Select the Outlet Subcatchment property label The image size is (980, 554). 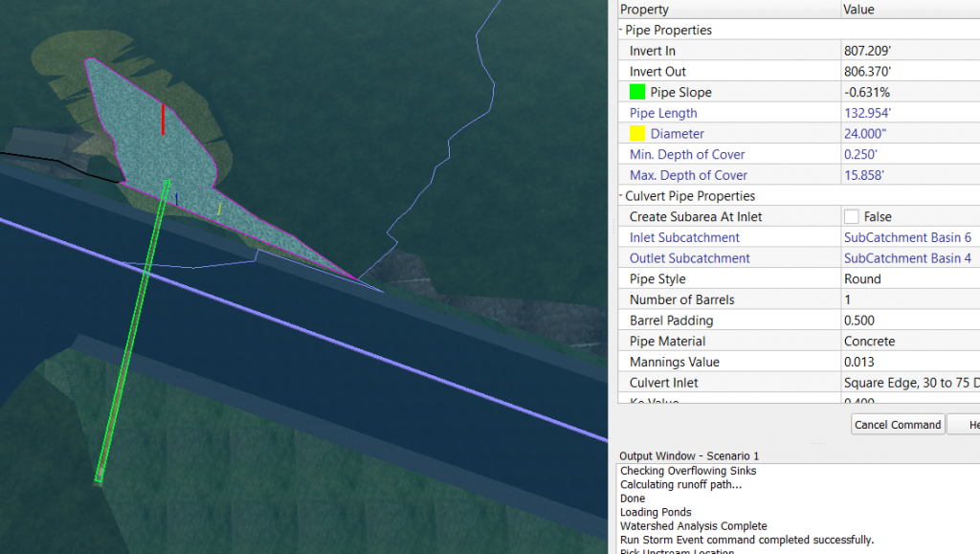[x=689, y=258]
